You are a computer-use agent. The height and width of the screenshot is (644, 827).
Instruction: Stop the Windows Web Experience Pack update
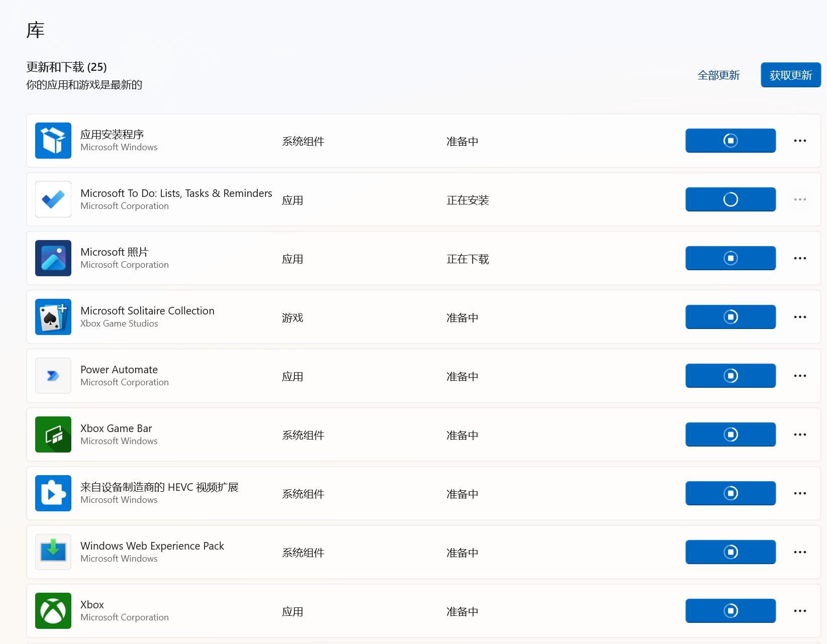click(x=731, y=552)
